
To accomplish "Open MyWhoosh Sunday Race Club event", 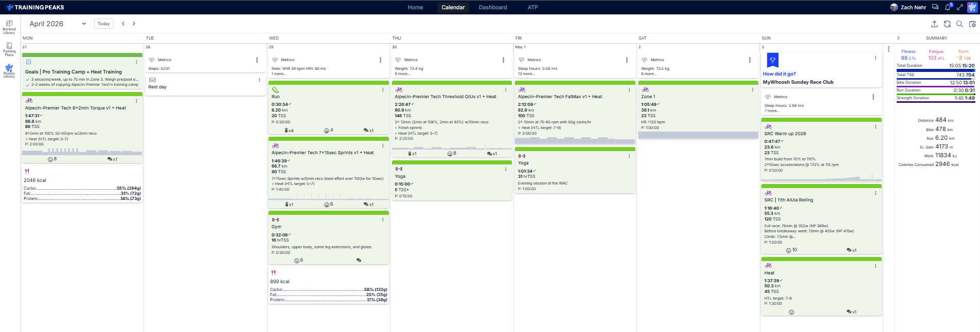I will click(798, 82).
